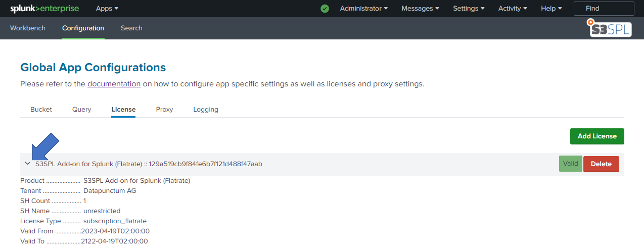Open the Apps dropdown menu

(107, 9)
